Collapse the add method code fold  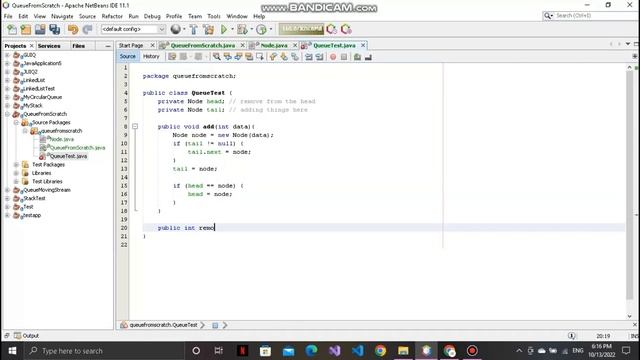(135, 127)
